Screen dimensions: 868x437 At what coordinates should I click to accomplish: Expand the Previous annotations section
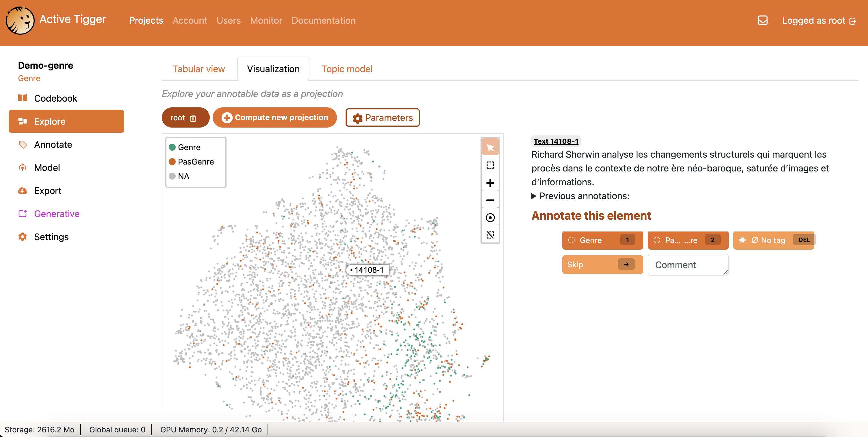(580, 196)
